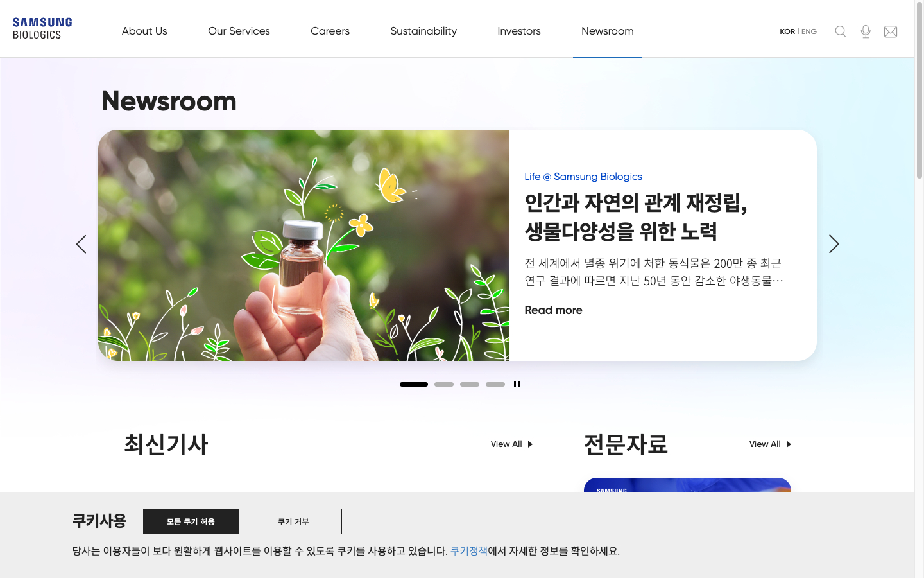Click Read more on featured article
Image resolution: width=924 pixels, height=578 pixels.
pyautogui.click(x=553, y=310)
